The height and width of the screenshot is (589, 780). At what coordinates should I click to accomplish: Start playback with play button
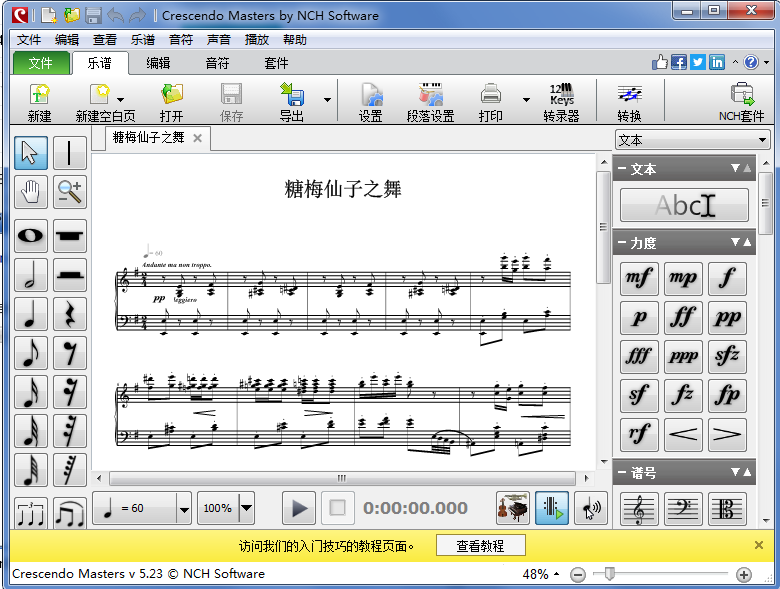[298, 508]
